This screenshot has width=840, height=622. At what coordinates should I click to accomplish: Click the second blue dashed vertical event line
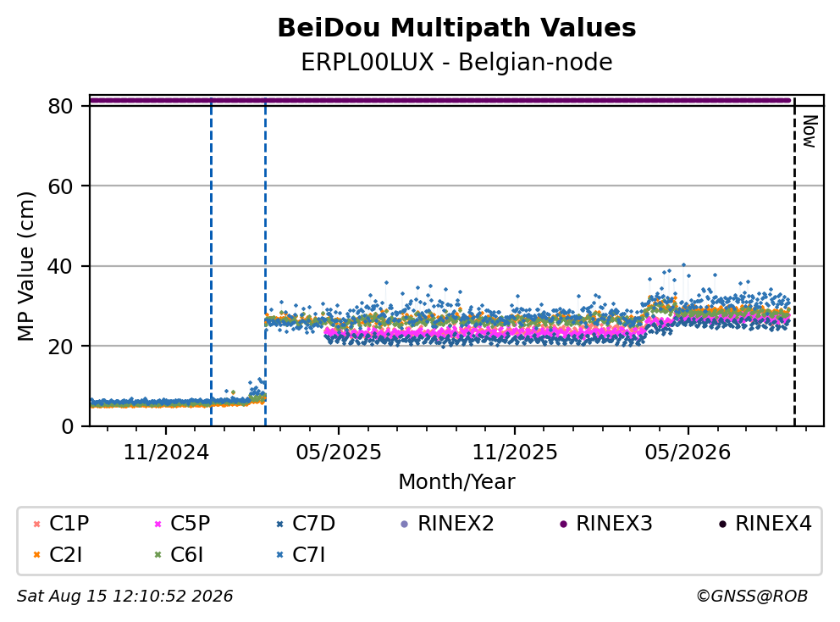tap(266, 263)
